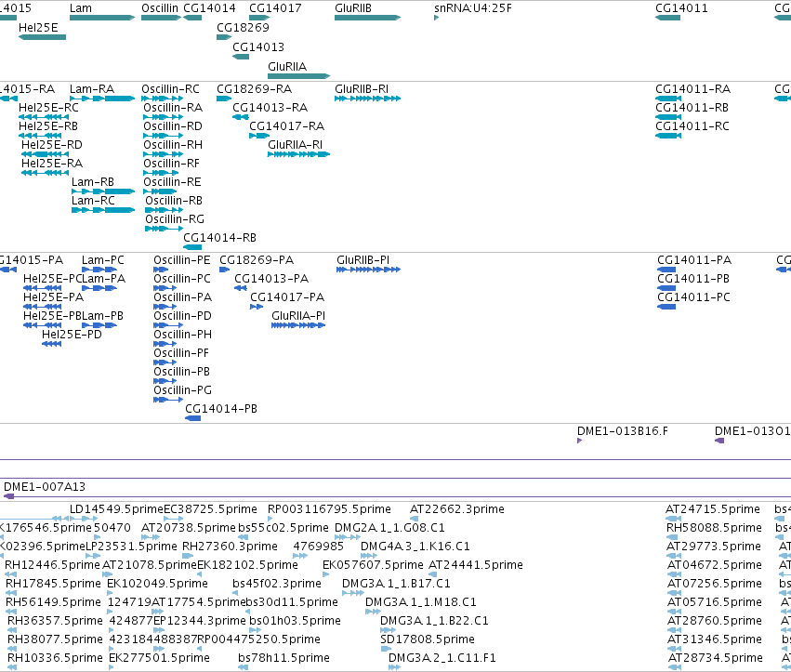Select the CG14011 gene label
This screenshot has height=672, width=791.
681,8
